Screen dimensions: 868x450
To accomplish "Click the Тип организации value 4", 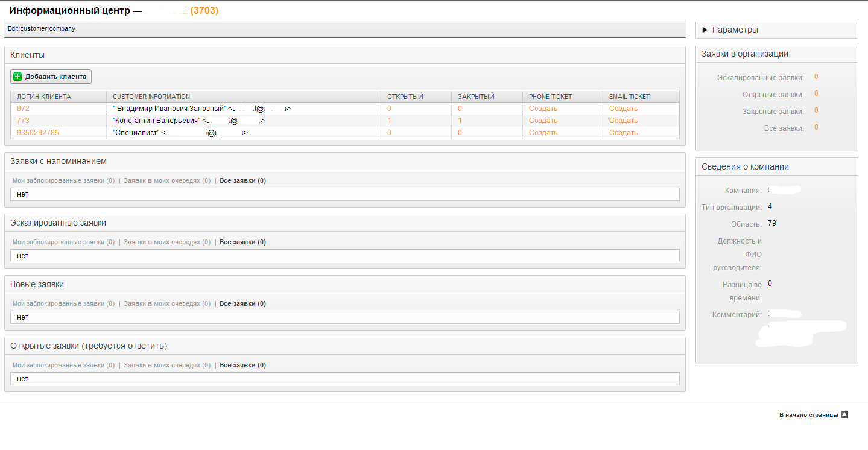I will (770, 206).
